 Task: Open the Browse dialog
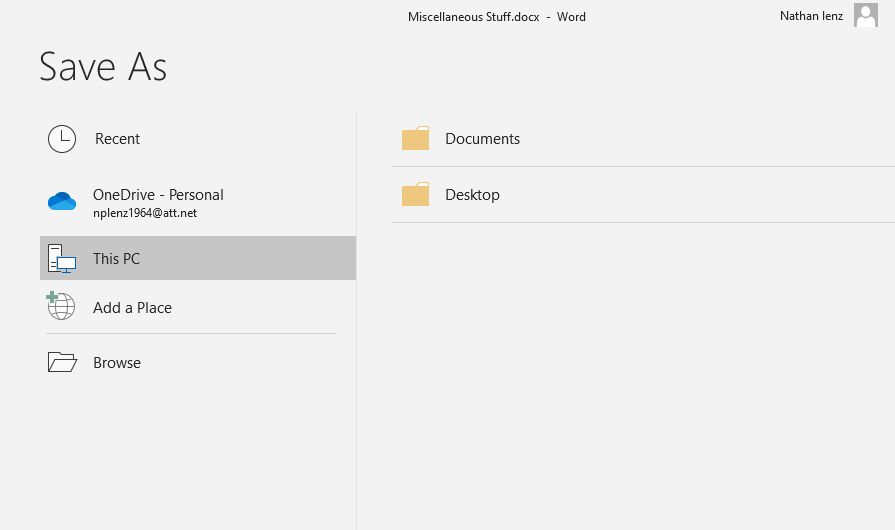click(x=198, y=362)
